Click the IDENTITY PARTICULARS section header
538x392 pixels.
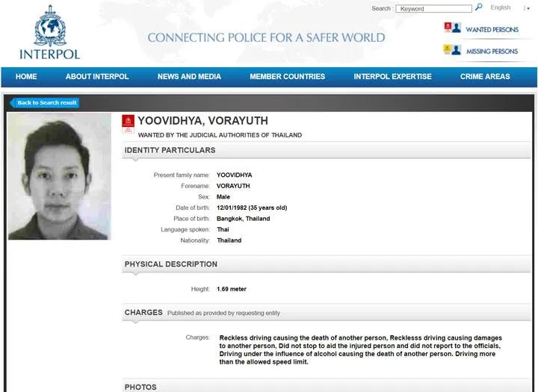pyautogui.click(x=170, y=150)
